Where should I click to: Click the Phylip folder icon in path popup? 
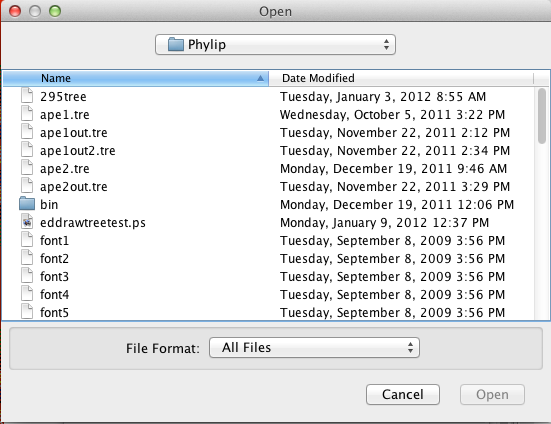click(176, 45)
